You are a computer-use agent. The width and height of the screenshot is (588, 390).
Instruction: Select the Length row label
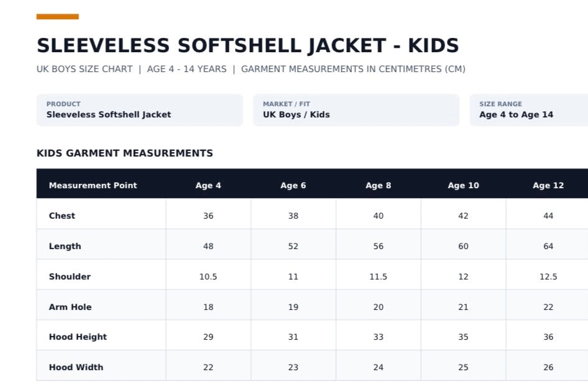click(x=65, y=246)
